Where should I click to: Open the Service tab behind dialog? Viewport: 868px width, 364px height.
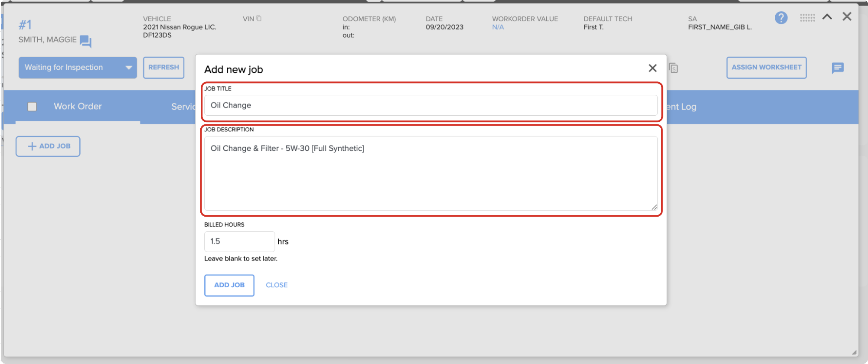(x=183, y=107)
